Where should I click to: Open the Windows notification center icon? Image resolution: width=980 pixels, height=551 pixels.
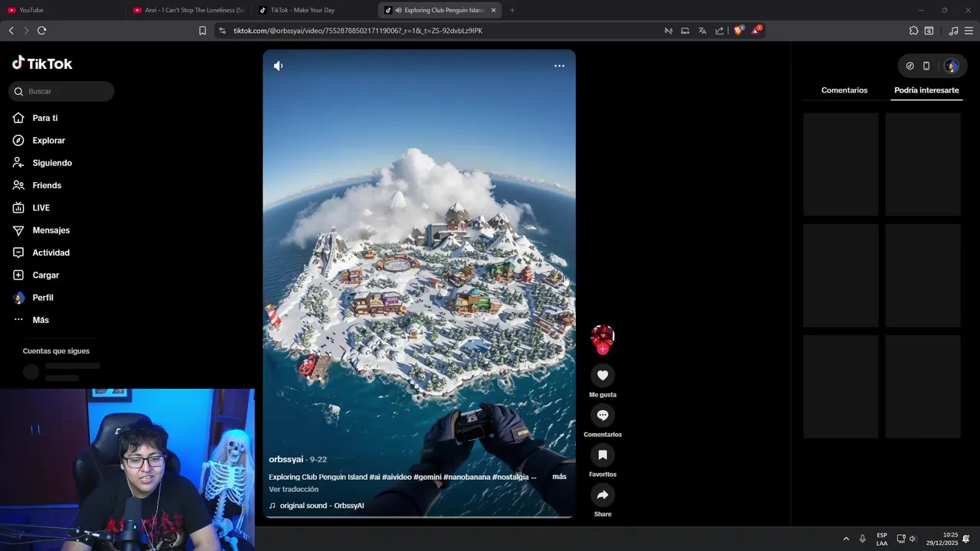pos(967,539)
